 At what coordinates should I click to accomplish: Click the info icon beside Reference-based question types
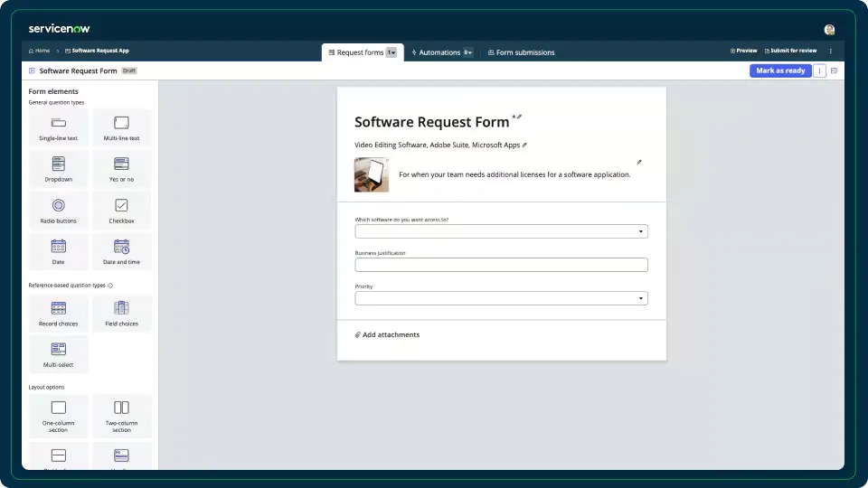110,286
